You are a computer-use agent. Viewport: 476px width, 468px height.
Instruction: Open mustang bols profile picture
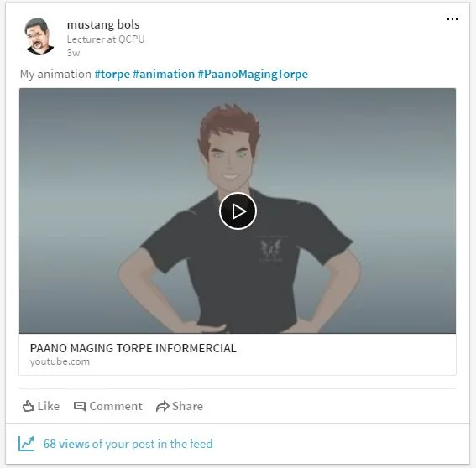tap(39, 36)
